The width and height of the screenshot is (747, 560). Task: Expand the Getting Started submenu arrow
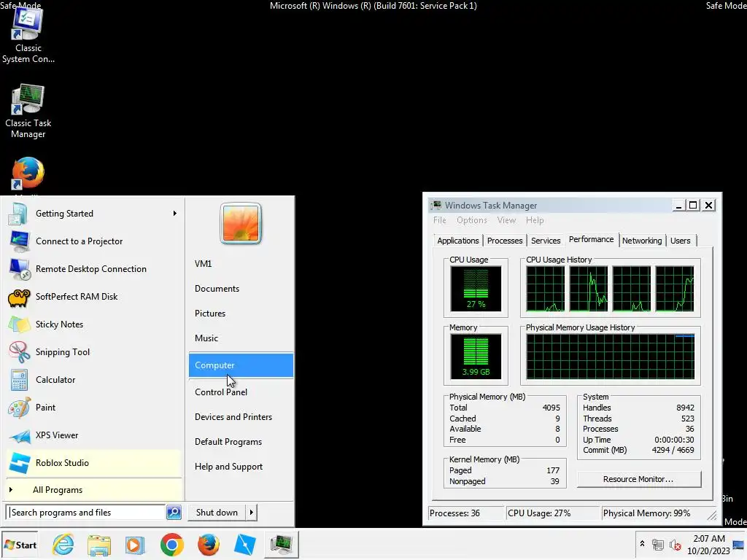tap(175, 214)
